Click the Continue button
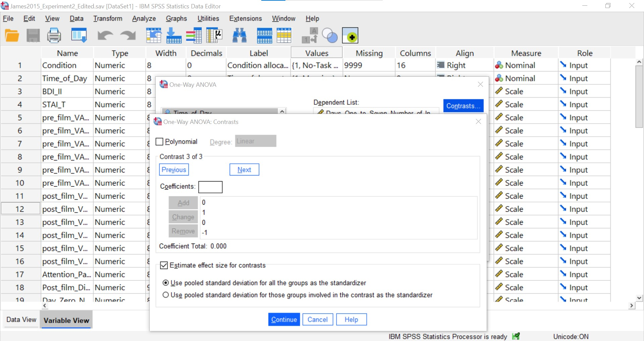Screen dimensions: 644x341 pyautogui.click(x=284, y=320)
